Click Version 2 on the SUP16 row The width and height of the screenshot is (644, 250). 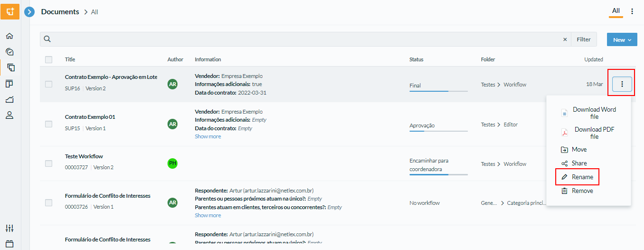point(95,88)
